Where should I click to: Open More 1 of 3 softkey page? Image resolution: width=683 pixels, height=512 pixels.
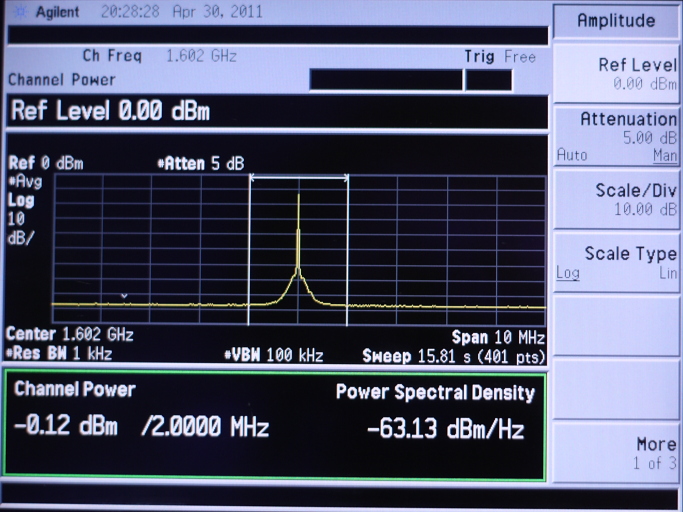616,453
